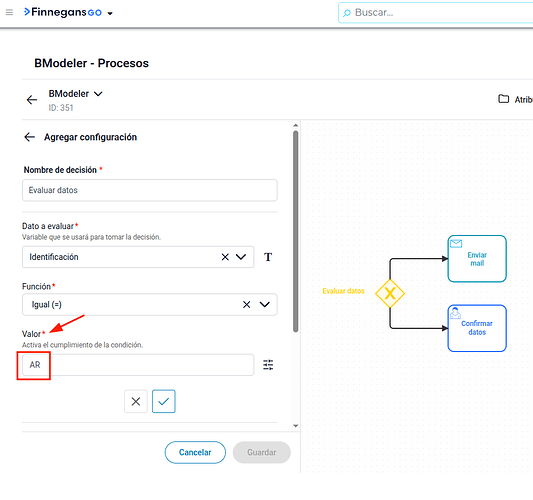Click the T text icon beside Identificación

point(268,257)
